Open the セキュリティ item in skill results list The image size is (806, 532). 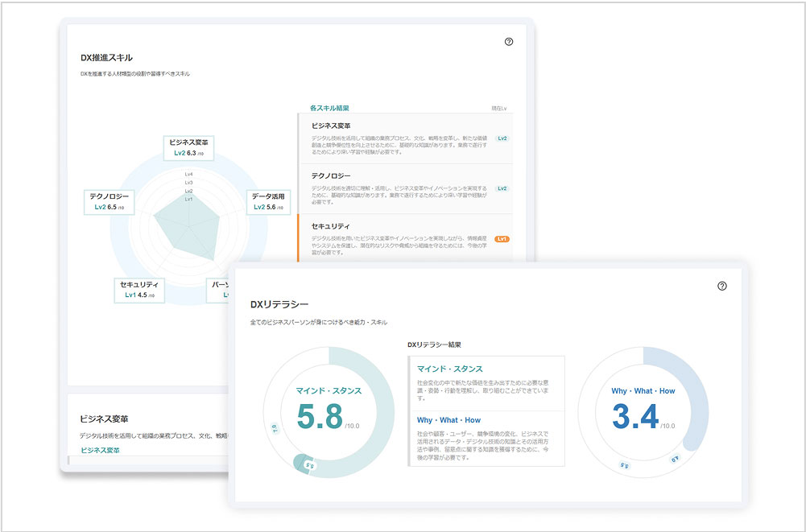coord(331,226)
